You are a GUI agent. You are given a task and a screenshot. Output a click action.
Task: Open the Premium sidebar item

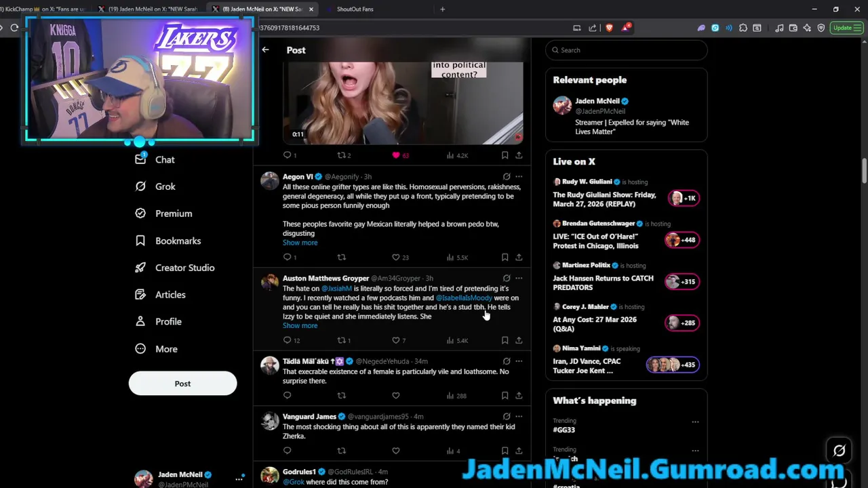[163, 213]
